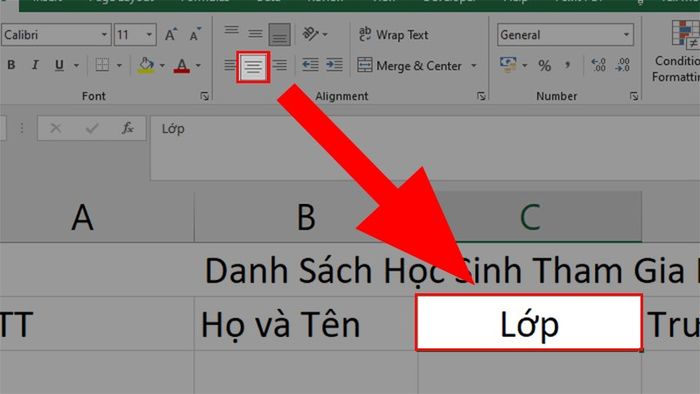The width and height of the screenshot is (700, 394).
Task: Open the Fill Color dropdown arrow
Action: pyautogui.click(x=162, y=66)
